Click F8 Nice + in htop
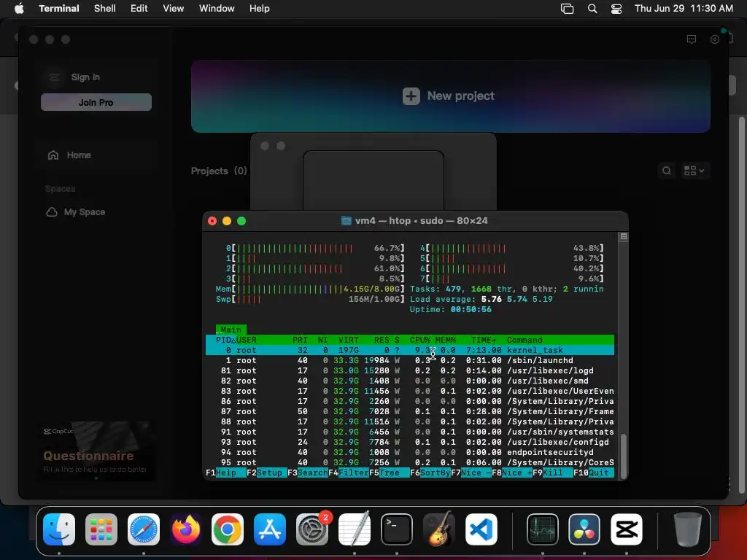This screenshot has width=747, height=560. pos(512,472)
